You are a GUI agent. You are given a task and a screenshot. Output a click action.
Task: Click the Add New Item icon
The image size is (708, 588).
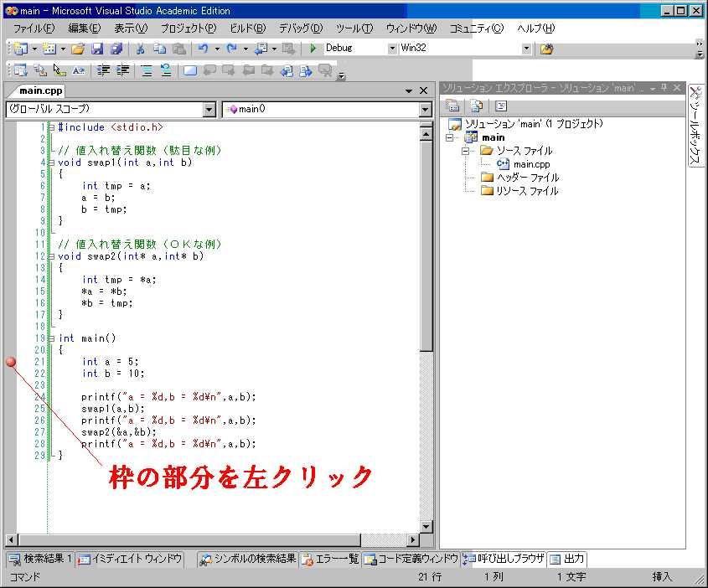pos(49,49)
